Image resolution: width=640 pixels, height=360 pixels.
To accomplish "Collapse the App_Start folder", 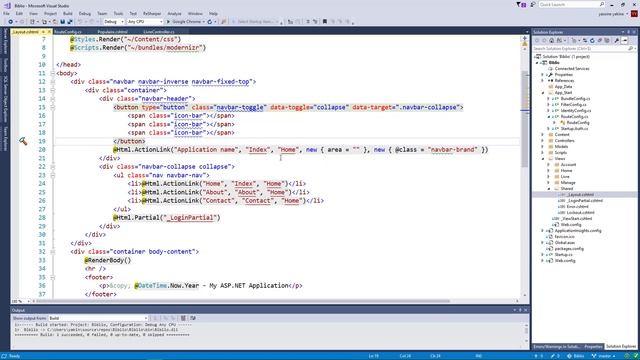I will 543,93.
